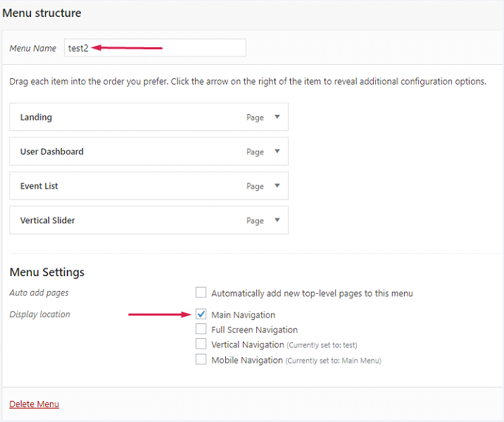The image size is (504, 422).
Task: Select the Landing menu item title
Action: click(36, 118)
